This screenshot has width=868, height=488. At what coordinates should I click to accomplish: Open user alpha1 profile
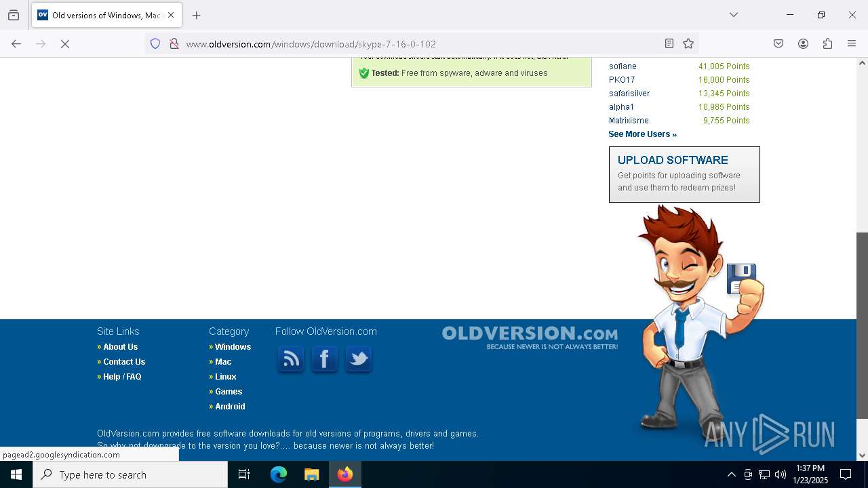pos(621,107)
